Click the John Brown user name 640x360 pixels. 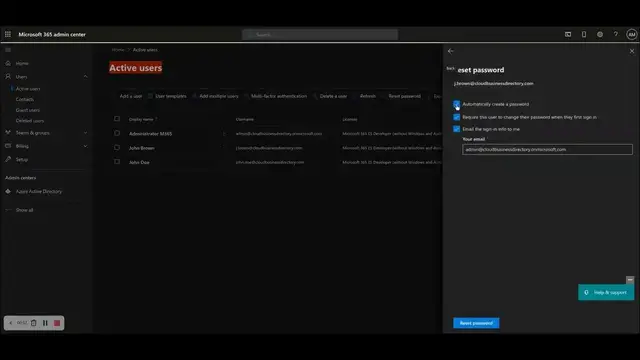pyautogui.click(x=142, y=148)
